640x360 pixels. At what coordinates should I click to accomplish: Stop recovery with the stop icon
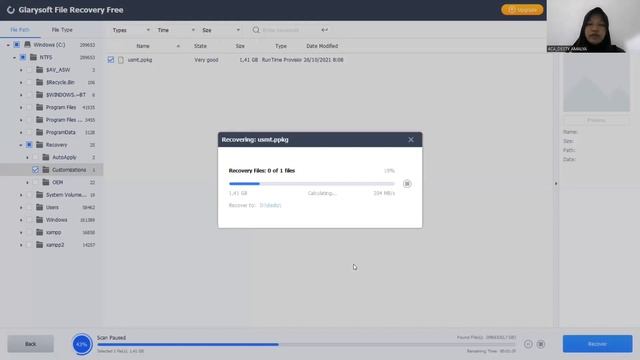pos(407,184)
